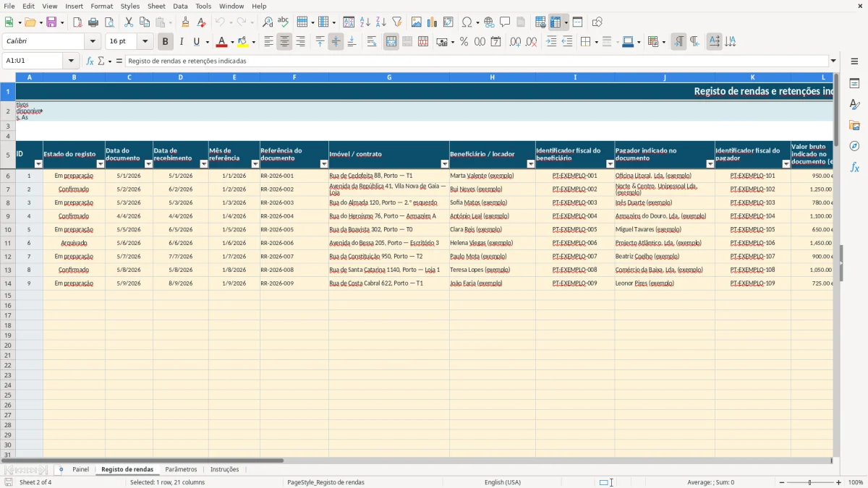Viewport: 868px width, 488px height.
Task: Open filter dropdown for Imóvel / contrato
Action: 445,164
